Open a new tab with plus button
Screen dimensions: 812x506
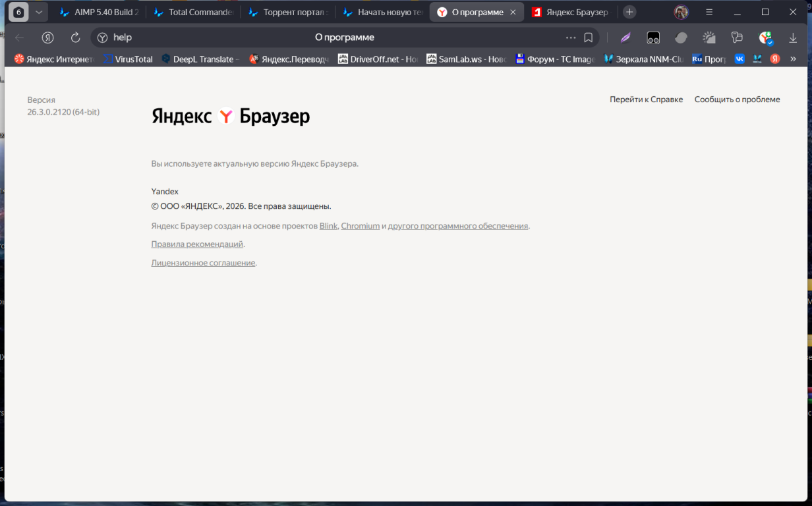pyautogui.click(x=629, y=12)
